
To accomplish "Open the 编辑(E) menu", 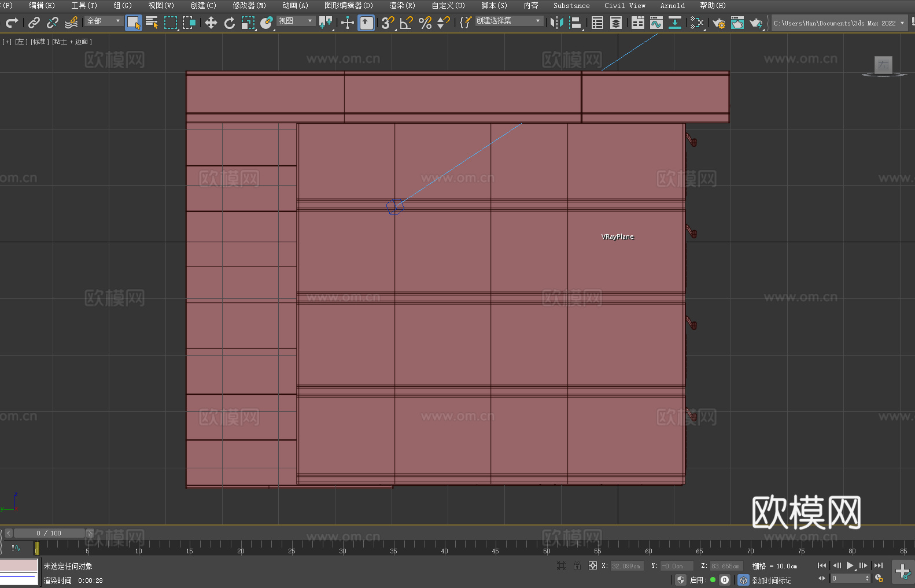I will tap(42, 5).
